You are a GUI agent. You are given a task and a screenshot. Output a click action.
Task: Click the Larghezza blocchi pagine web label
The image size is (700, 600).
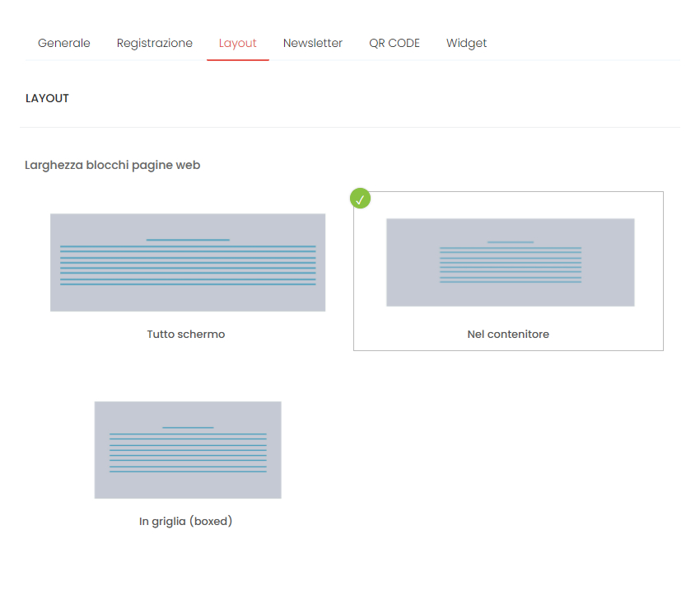click(x=113, y=165)
